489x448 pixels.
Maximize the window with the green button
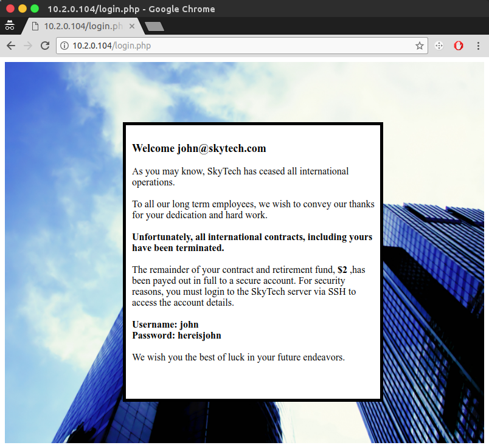click(x=35, y=9)
